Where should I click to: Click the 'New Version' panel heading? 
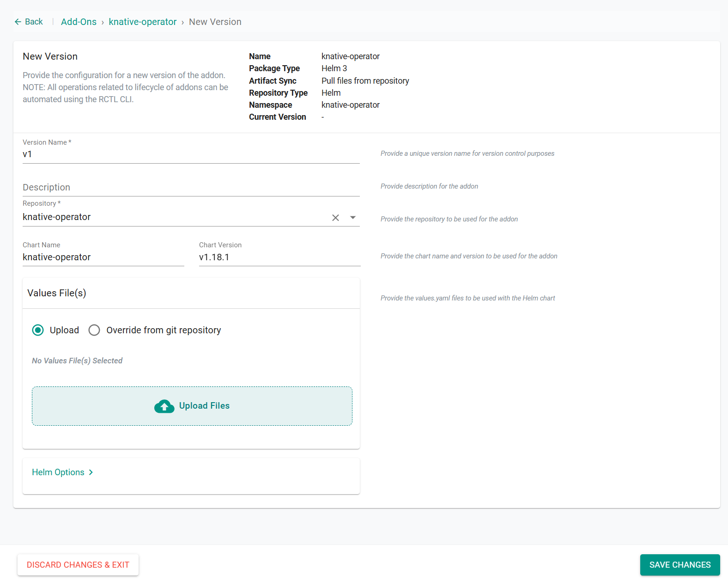(x=50, y=56)
